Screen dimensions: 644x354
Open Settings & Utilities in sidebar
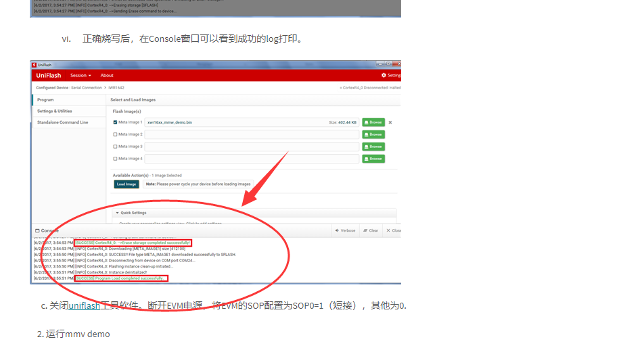[x=69, y=111]
